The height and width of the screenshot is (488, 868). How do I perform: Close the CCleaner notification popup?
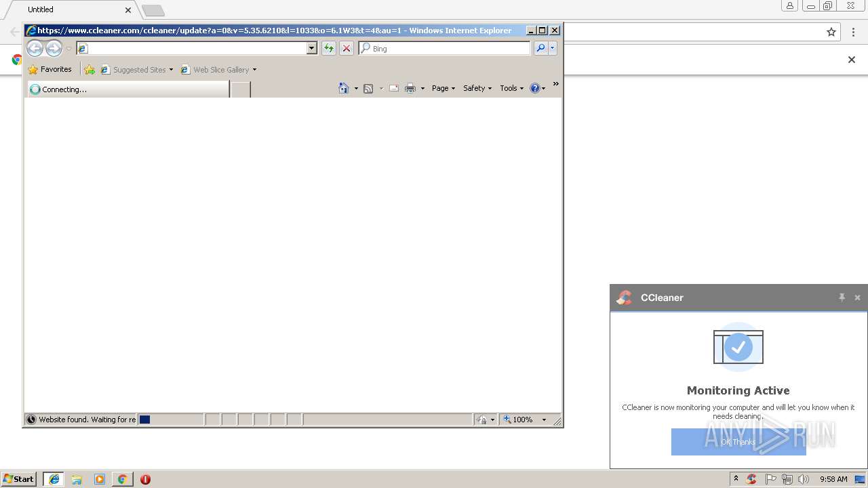(x=857, y=298)
